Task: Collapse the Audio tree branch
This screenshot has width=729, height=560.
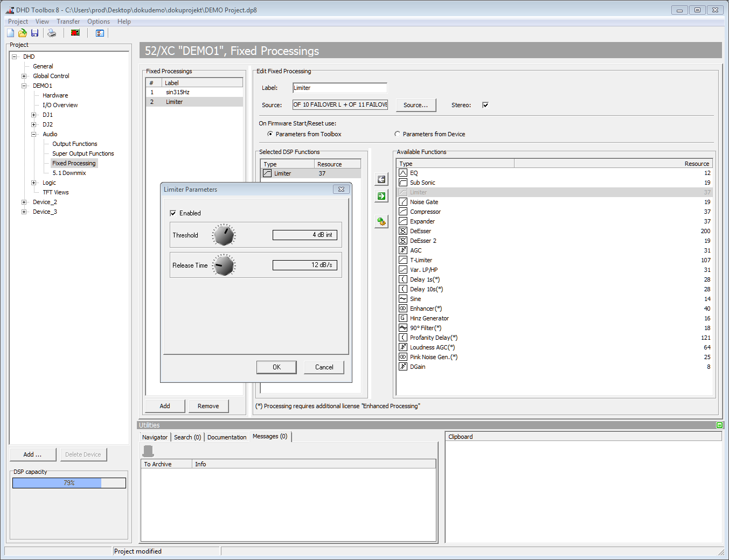Action: (x=34, y=134)
